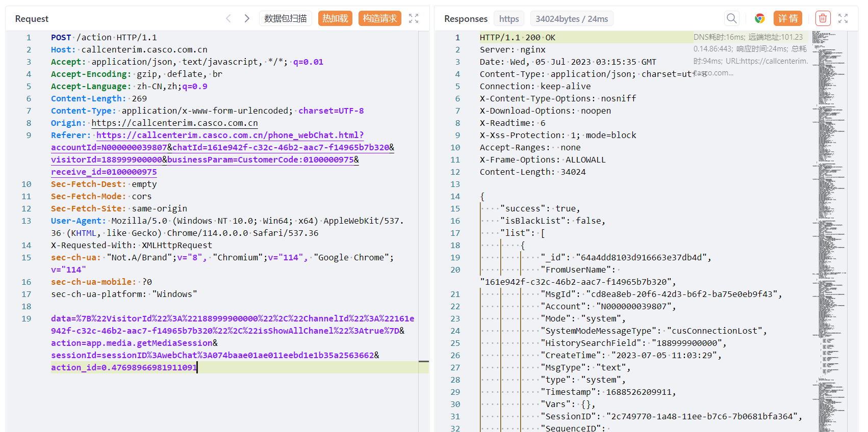Click response minimap code overview
This screenshot has height=432, width=868.
point(829,231)
